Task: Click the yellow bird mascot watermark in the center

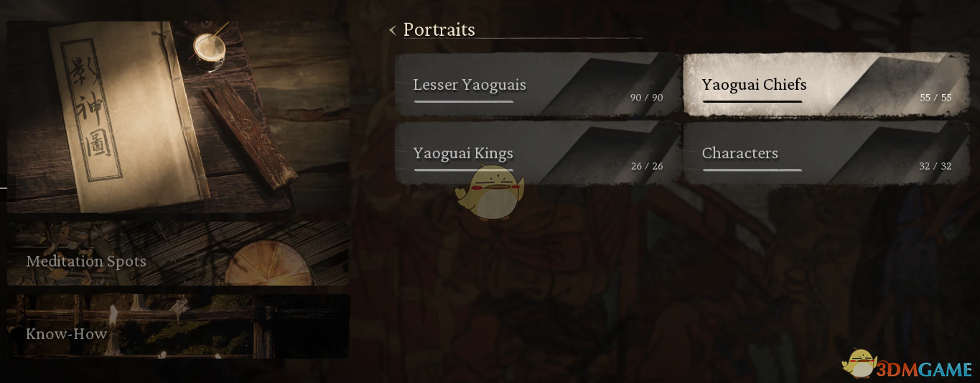Action: coord(490,193)
